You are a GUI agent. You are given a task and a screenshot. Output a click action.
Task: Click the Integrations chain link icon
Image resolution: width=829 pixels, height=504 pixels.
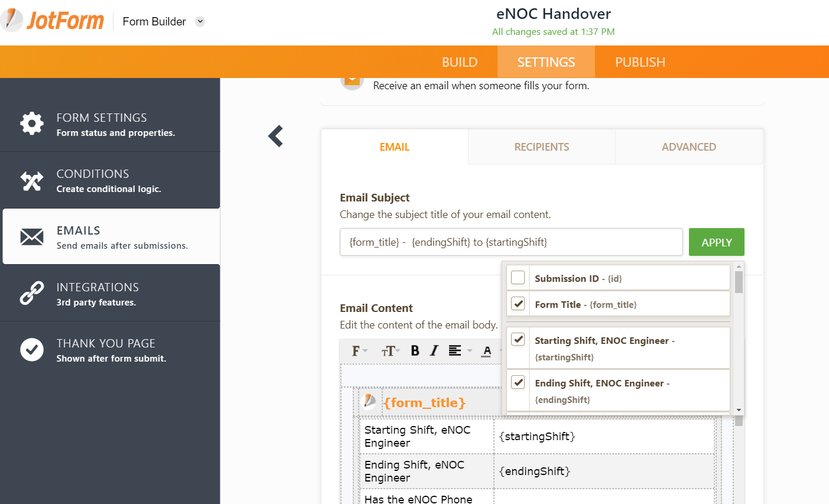pos(32,293)
